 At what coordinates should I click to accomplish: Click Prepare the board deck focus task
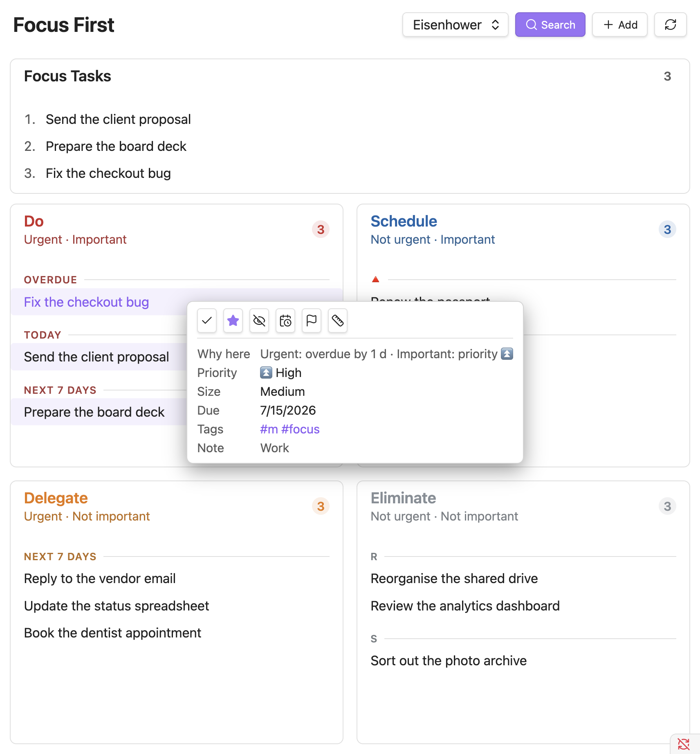[x=116, y=146]
